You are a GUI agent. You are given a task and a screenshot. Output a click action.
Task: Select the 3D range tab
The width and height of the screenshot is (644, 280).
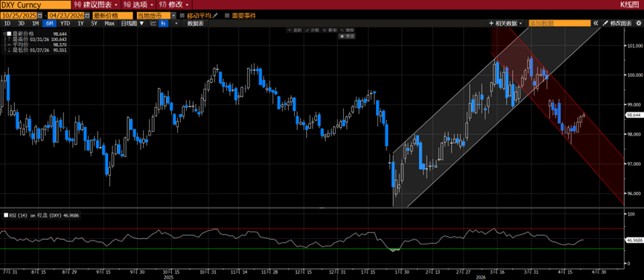22,23
